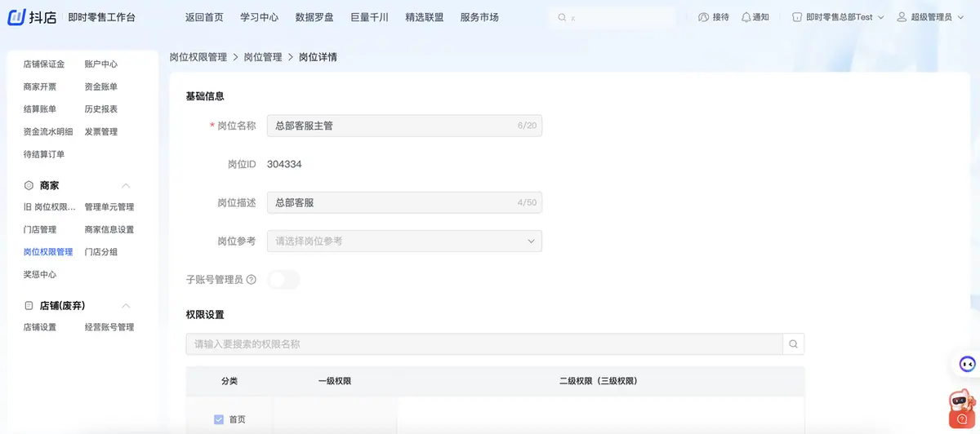The image size is (980, 434).
Task: Open 账户中心 in sidebar
Action: pyautogui.click(x=101, y=64)
